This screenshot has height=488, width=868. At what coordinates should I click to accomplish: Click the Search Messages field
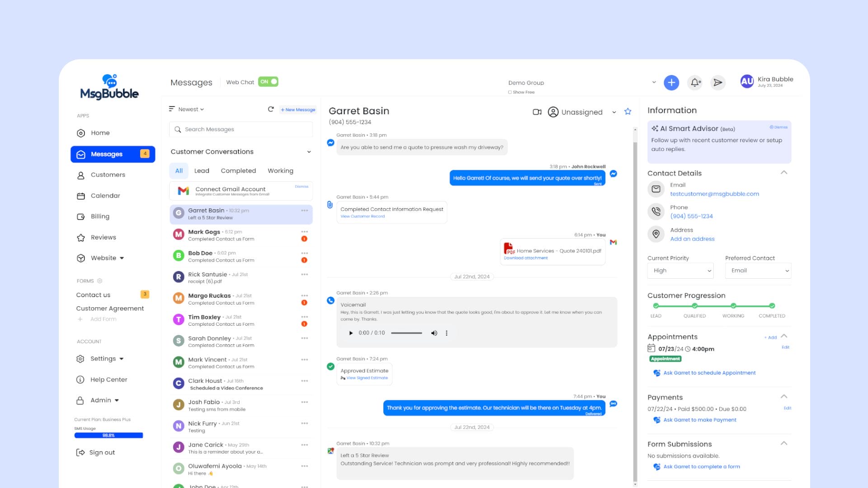[241, 129]
